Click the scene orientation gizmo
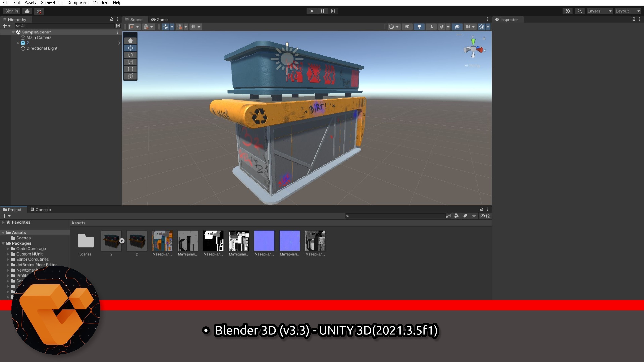The image size is (644, 362). (x=473, y=49)
